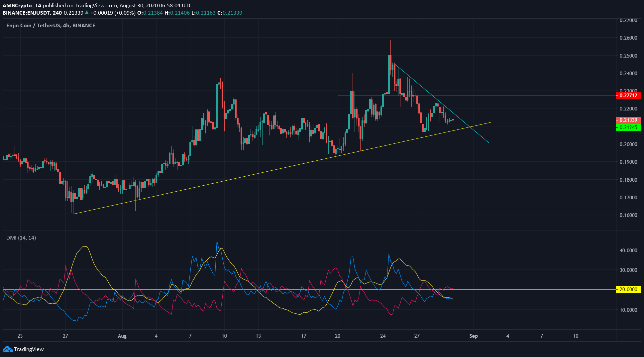Click the closing value C:0.21339
Screen dimensions: 644x357
point(230,13)
